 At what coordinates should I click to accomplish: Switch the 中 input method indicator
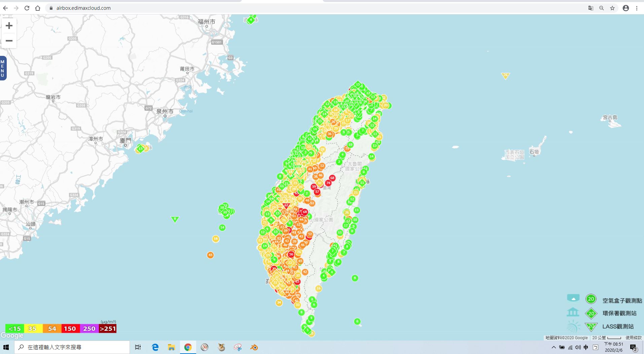click(x=586, y=347)
